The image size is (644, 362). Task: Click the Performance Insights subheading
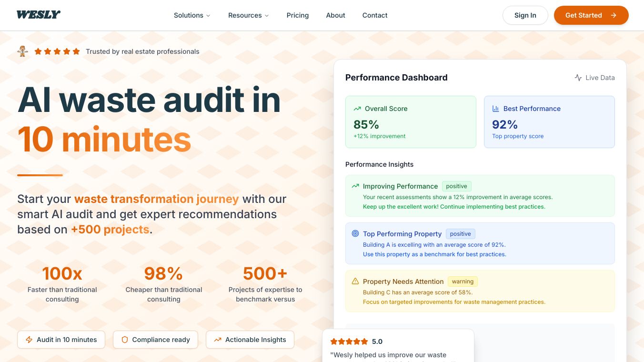pyautogui.click(x=380, y=164)
